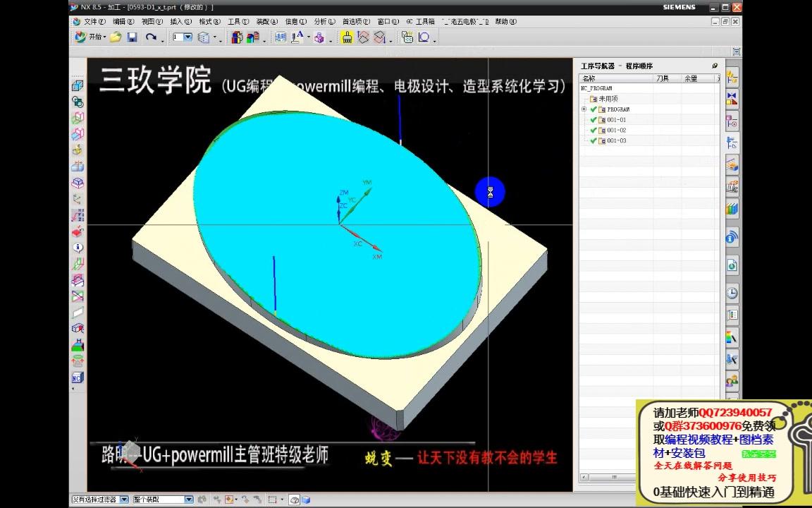The image size is (812, 508).
Task: Expand the PROGRAM node in the operation navigator
Action: [584, 109]
